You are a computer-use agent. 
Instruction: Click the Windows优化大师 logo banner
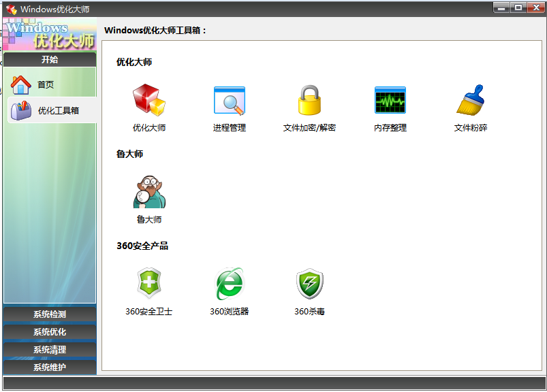(50, 34)
